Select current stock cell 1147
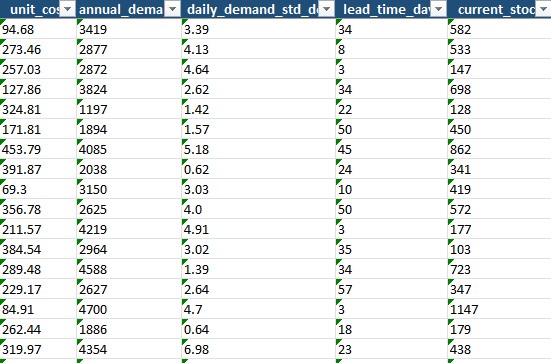Image resolution: width=551 pixels, height=363 pixels. (499, 309)
